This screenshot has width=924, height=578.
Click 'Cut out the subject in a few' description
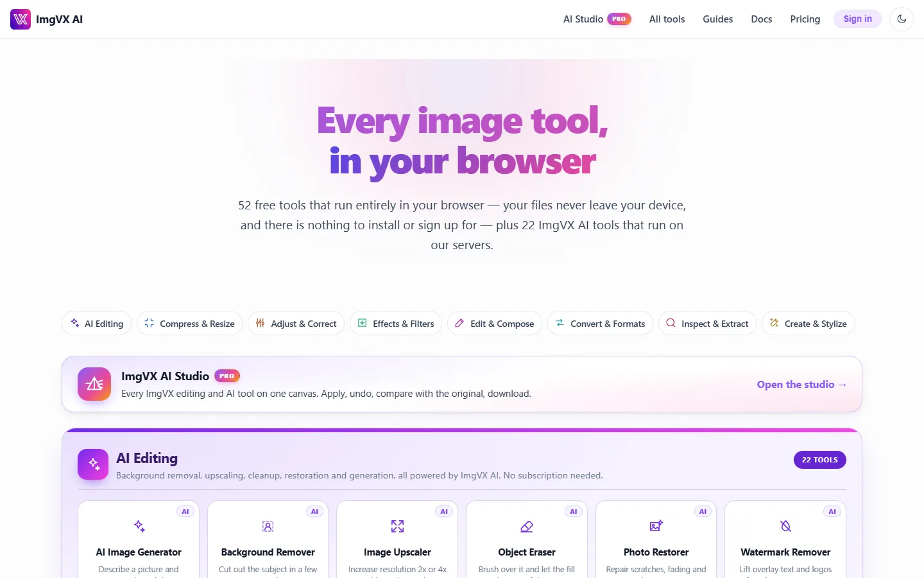(268, 570)
